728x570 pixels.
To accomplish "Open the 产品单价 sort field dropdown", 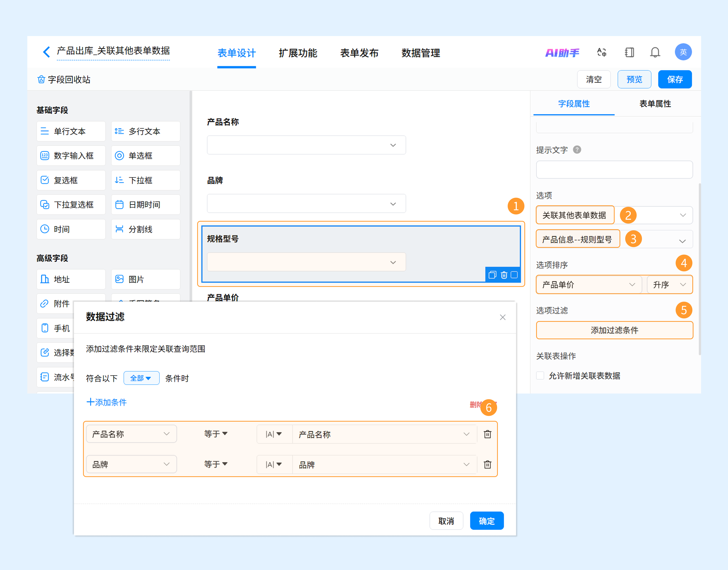I will pos(589,285).
